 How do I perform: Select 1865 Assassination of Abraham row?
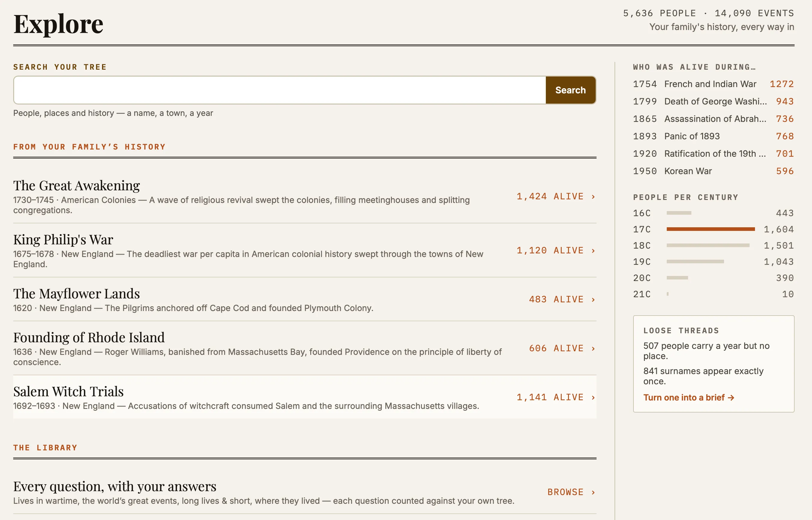[x=714, y=119]
